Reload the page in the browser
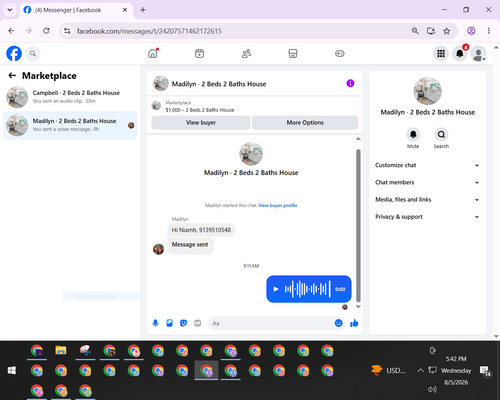 [46, 31]
